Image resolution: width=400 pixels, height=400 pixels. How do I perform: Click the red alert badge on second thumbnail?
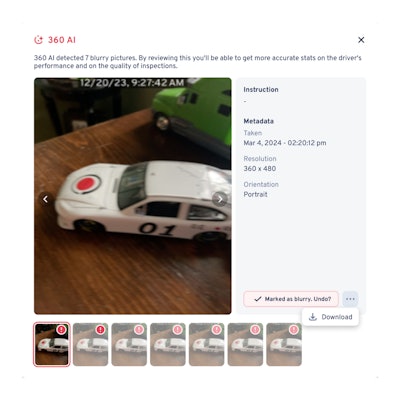pyautogui.click(x=100, y=330)
